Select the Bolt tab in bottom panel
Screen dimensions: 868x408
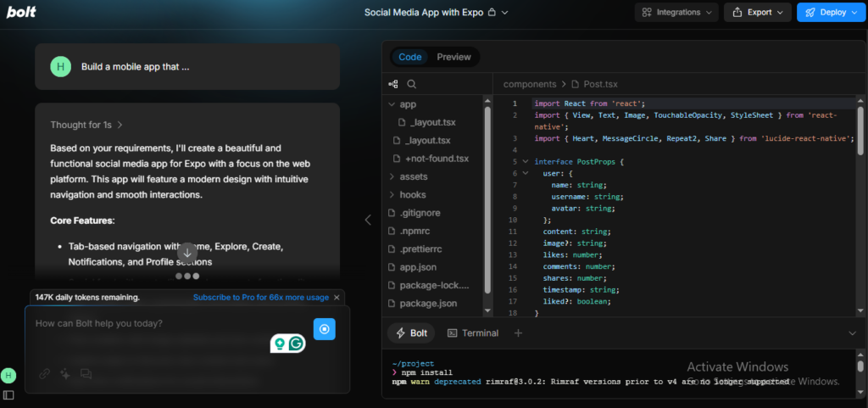pos(412,333)
